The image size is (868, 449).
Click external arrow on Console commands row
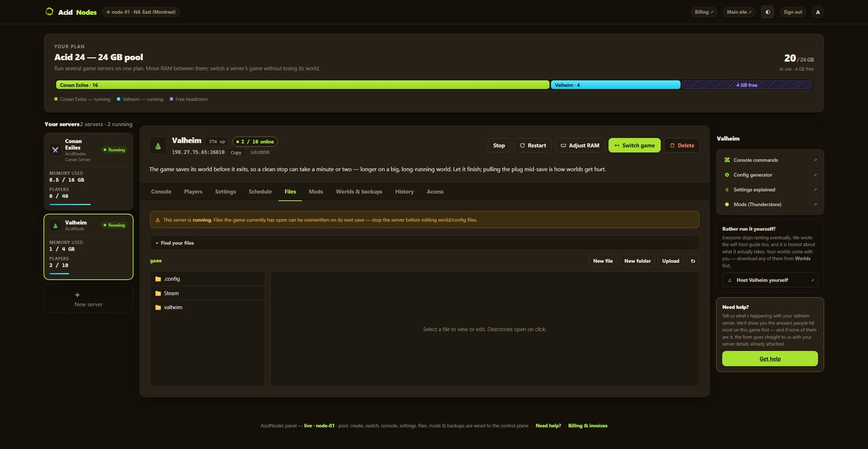(x=815, y=160)
